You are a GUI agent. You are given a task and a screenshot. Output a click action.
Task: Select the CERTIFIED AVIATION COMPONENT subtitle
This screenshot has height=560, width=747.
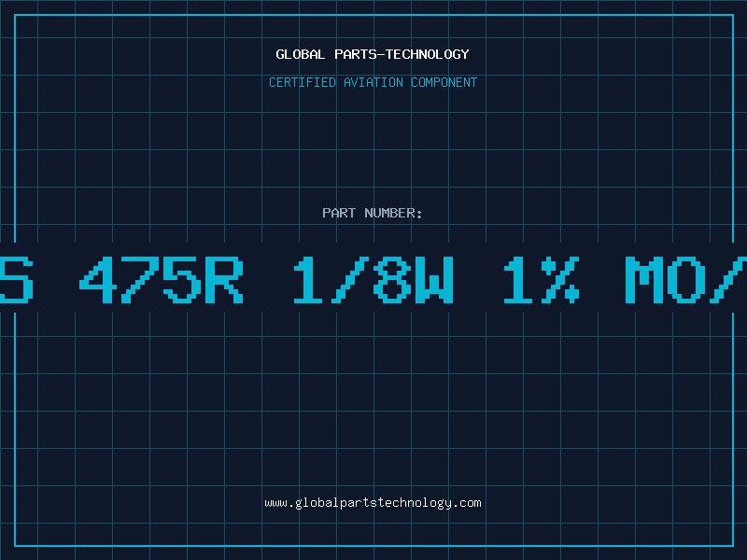373,82
